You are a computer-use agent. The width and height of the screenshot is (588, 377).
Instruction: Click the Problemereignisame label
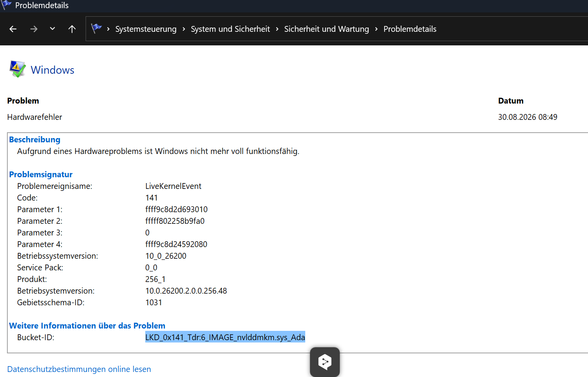[55, 186]
